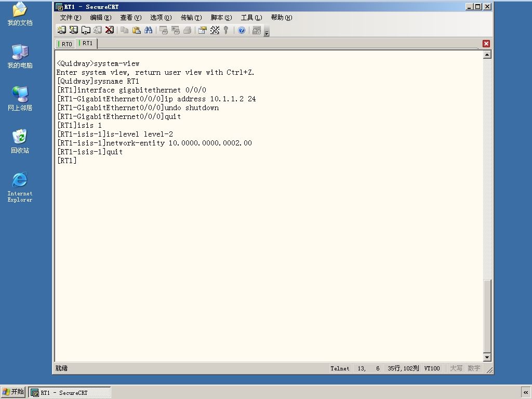Click the window resize grip corner

pos(489,369)
